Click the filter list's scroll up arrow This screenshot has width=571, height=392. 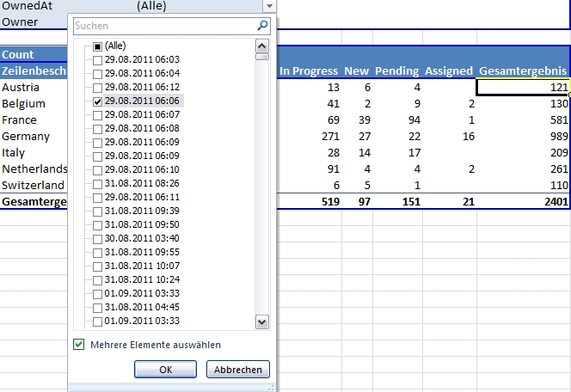[x=262, y=46]
